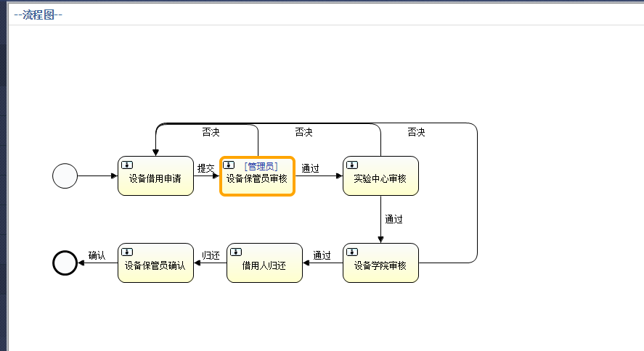The image size is (644, 351).
Task: Select the bold end event circle
Action: click(65, 263)
